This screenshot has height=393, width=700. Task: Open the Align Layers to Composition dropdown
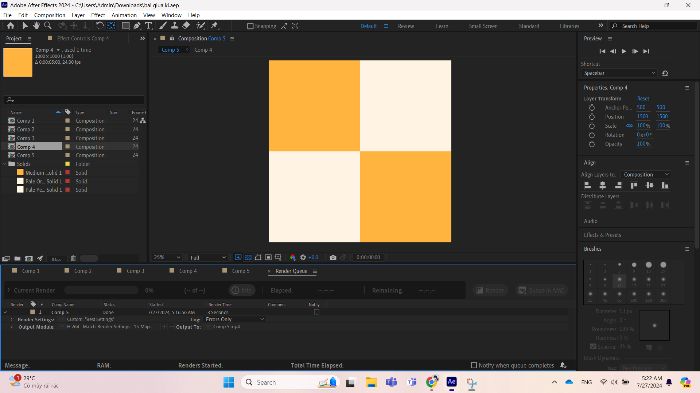tap(646, 174)
